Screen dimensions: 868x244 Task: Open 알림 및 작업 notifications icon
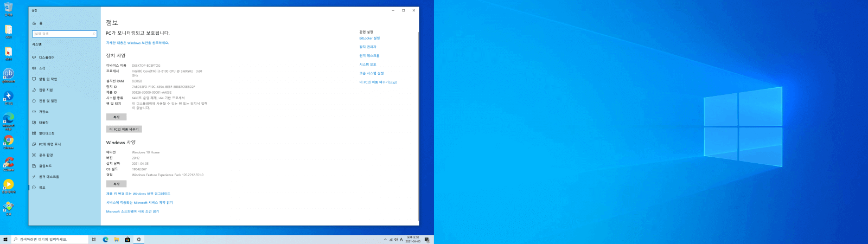(x=34, y=79)
